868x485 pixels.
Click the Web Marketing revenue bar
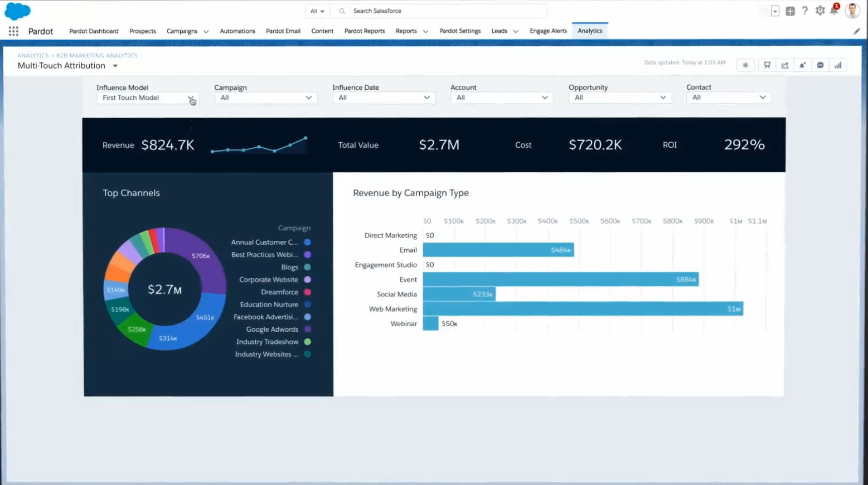[583, 309]
